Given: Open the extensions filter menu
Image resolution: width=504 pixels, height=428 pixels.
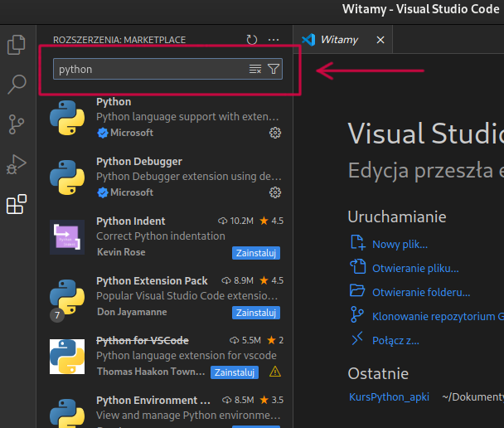Looking at the screenshot, I should coord(274,69).
